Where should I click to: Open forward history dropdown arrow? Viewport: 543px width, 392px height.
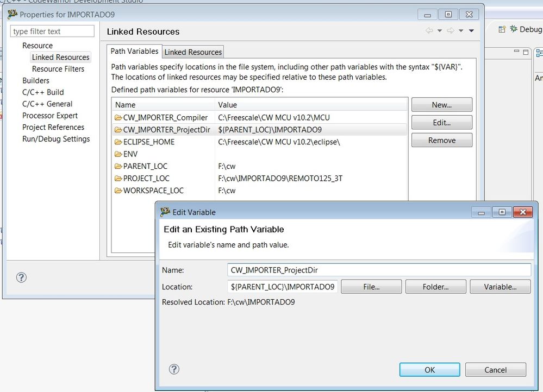point(461,30)
